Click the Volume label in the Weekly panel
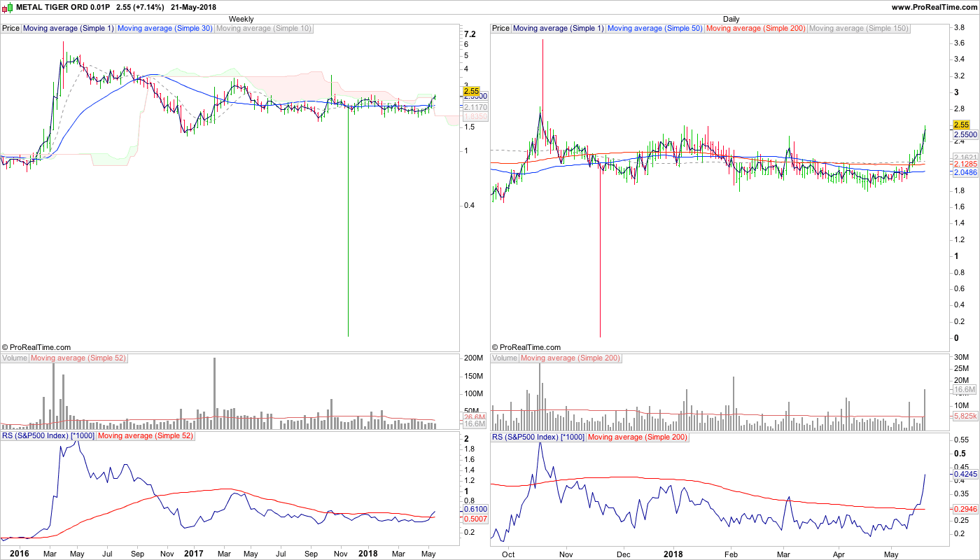The image size is (980, 560). pos(15,358)
